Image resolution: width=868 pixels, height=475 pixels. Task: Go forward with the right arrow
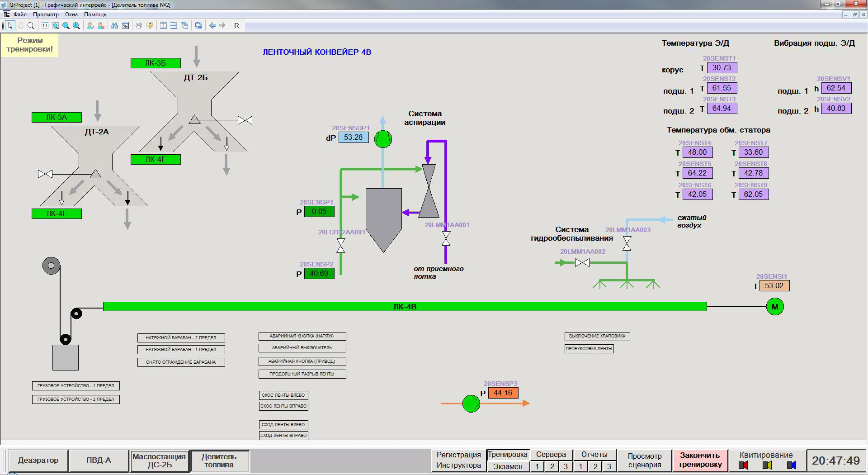(222, 26)
